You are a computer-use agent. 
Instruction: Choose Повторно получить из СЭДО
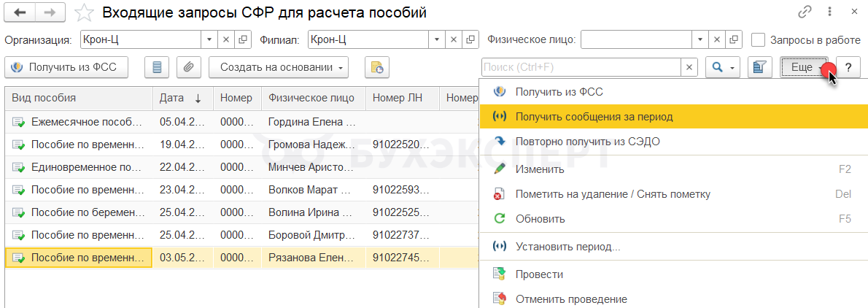pos(673,142)
